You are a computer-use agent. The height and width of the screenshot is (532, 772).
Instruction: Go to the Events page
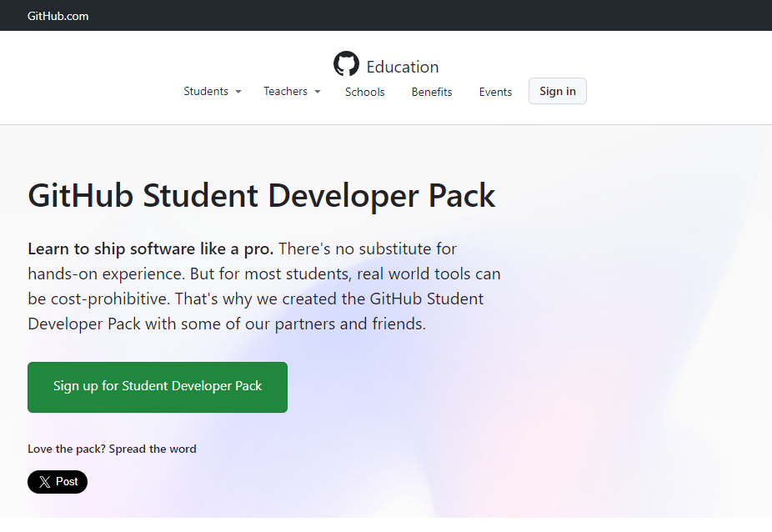coord(495,92)
